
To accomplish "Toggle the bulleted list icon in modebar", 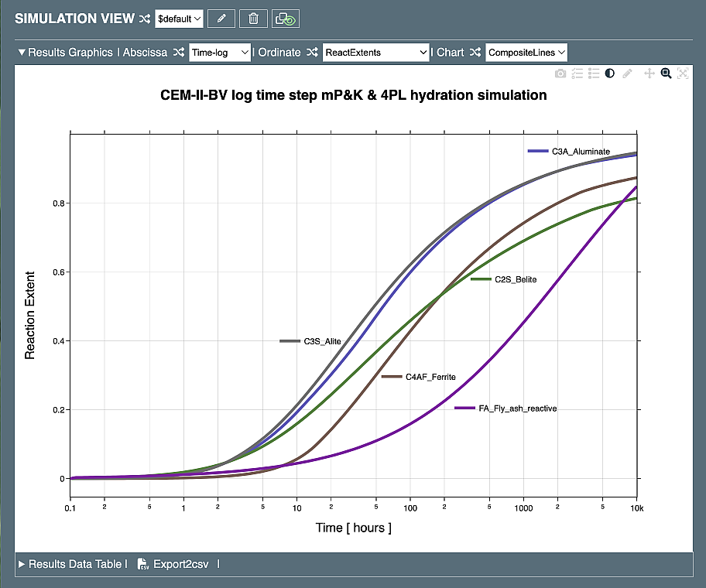I will coord(594,73).
